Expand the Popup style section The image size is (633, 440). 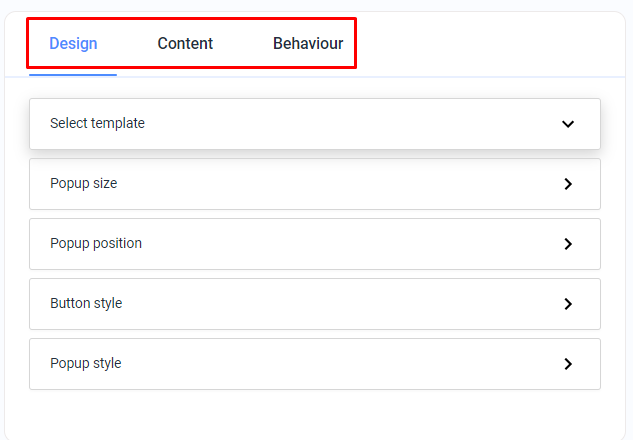(x=315, y=364)
